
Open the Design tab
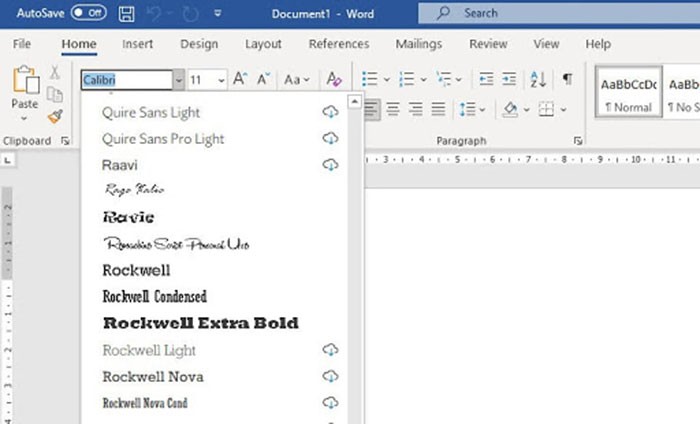199,44
